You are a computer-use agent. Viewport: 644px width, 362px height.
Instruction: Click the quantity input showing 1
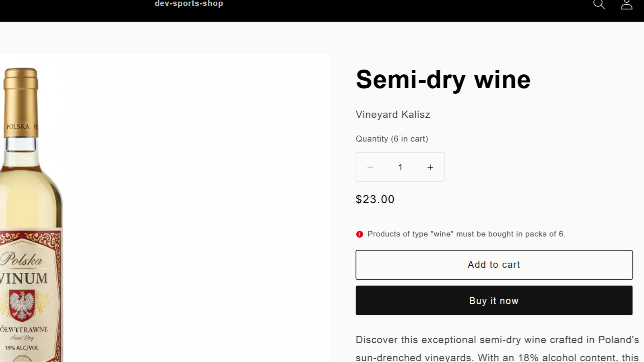tap(400, 167)
